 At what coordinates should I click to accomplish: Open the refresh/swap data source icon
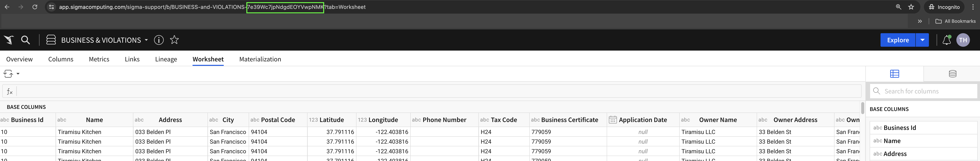pyautogui.click(x=8, y=73)
